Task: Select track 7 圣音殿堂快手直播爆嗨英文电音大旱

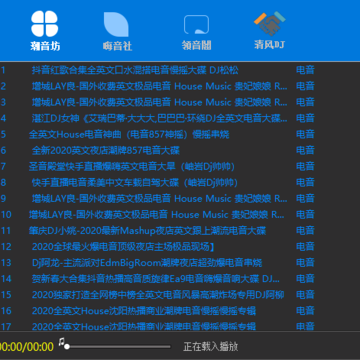Action: click(132, 166)
